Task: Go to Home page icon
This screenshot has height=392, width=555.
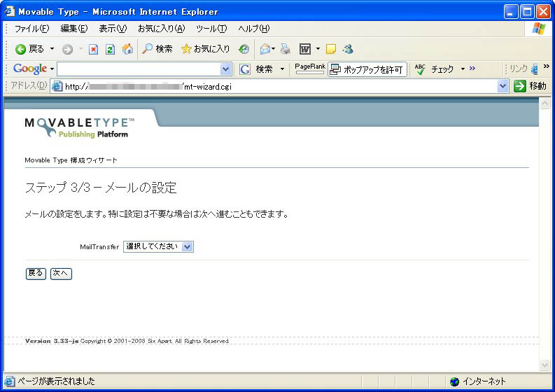Action: tap(127, 49)
